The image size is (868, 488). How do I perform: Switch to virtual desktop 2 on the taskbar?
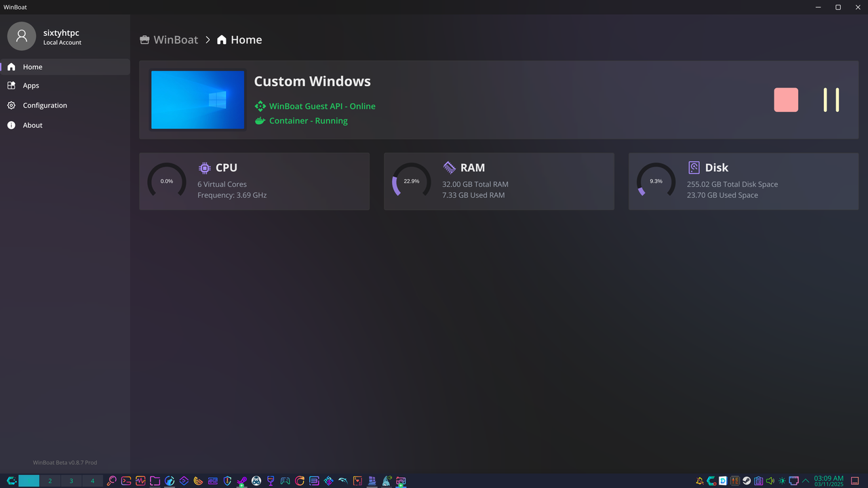coord(49,481)
